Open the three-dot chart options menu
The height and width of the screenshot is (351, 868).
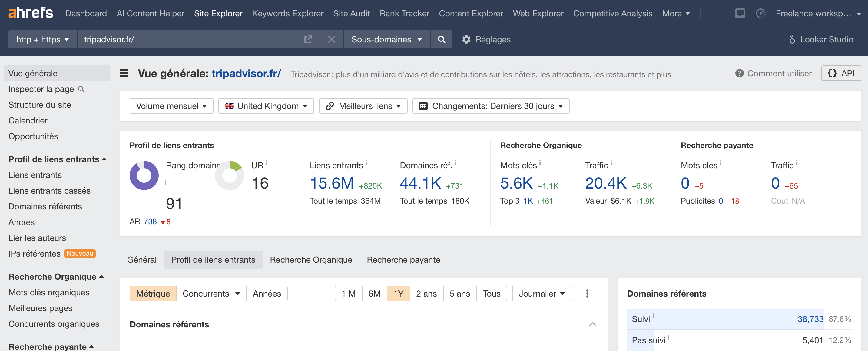pyautogui.click(x=587, y=294)
